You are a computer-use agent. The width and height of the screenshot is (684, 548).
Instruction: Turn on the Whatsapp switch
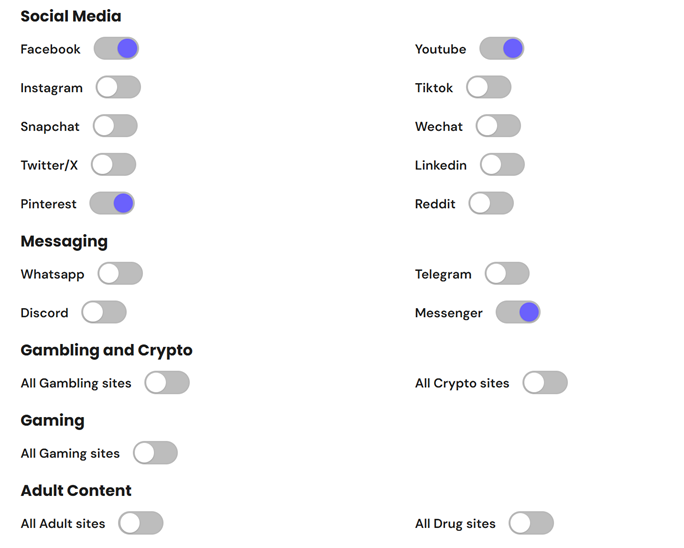coord(120,274)
